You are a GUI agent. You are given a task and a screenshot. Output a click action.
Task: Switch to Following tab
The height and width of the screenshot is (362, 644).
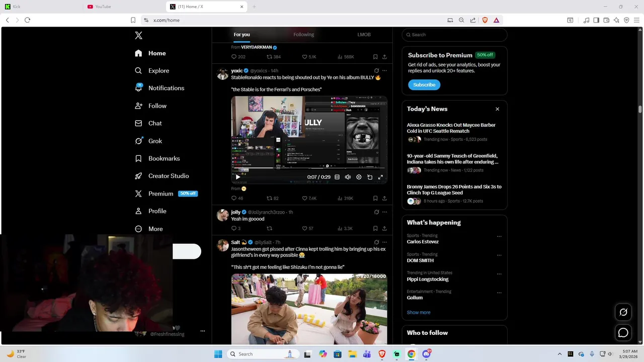(303, 35)
